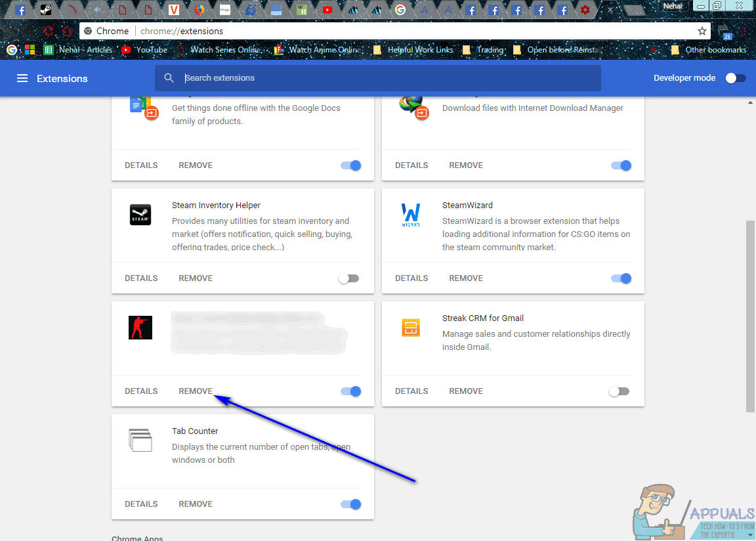Expand the Helpful Work Links bookmark folder

coord(413,50)
